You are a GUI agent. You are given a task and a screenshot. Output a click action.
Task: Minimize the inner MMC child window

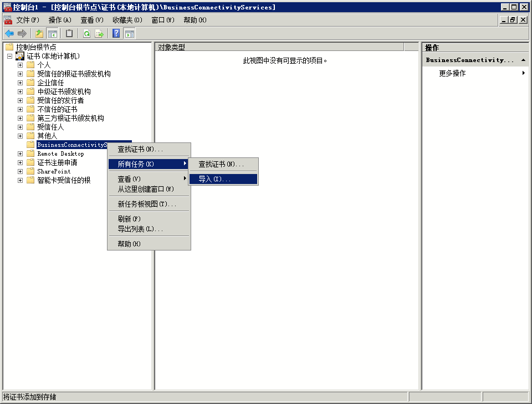coord(504,20)
